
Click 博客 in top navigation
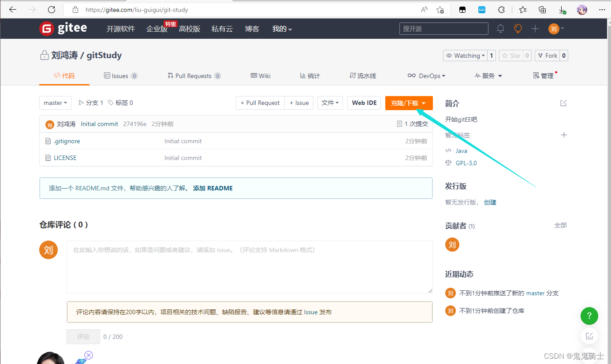coord(252,29)
